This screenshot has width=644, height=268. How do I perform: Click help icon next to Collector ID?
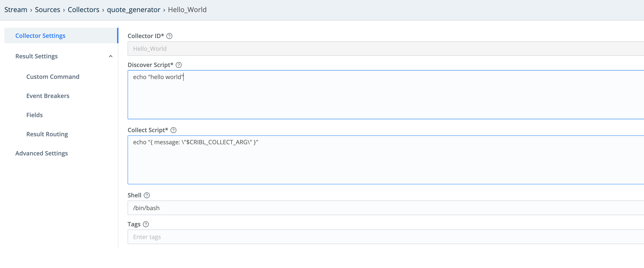(169, 36)
